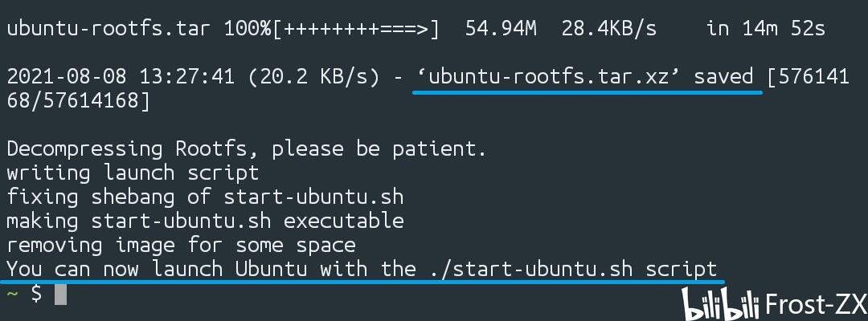
Task: Place cursor at the terminal prompt block
Action: (60, 295)
